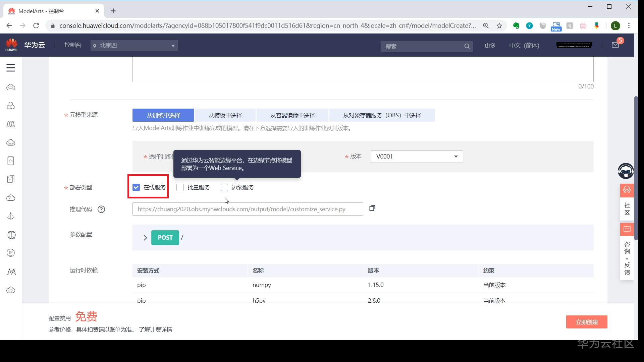The height and width of the screenshot is (362, 644).
Task: Click the description text area
Action: (x=363, y=69)
